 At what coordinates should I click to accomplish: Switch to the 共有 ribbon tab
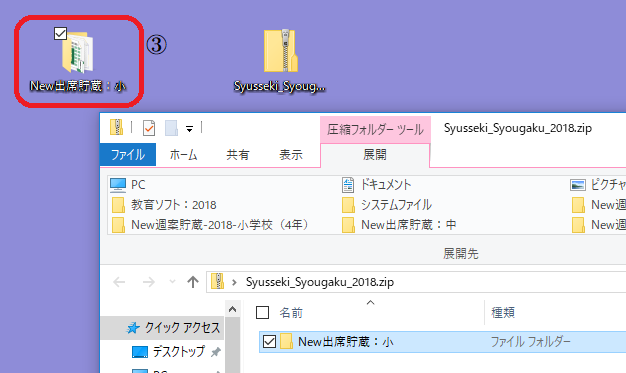pos(238,155)
